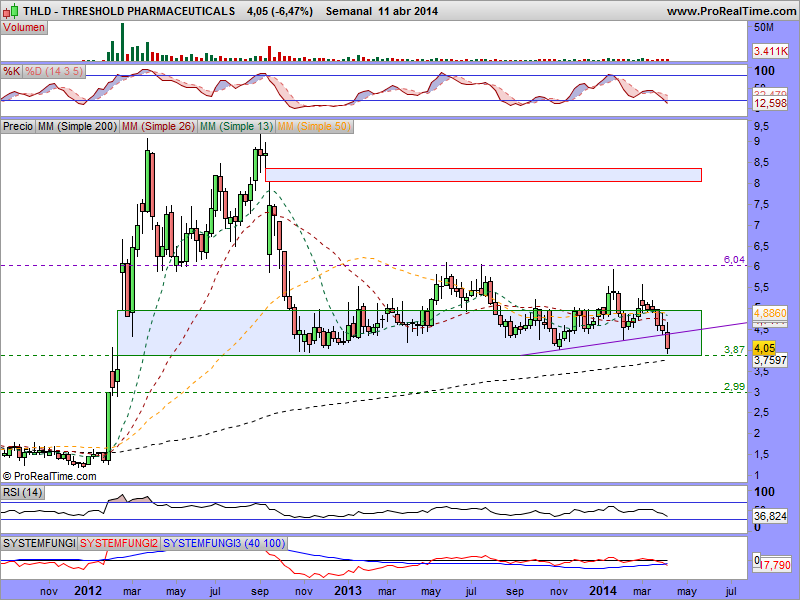The width and height of the screenshot is (800, 600).
Task: Click the yellow 4,05 current price tag
Action: coord(765,348)
